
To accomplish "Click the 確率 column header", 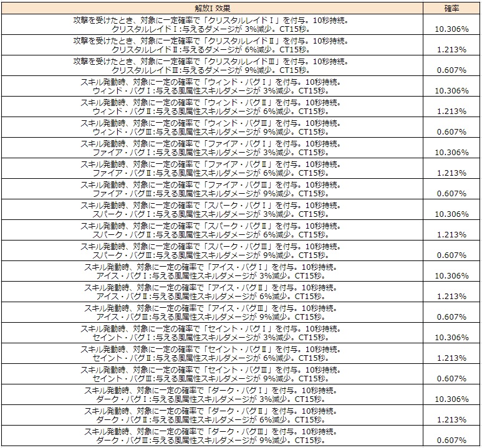I will click(452, 8).
